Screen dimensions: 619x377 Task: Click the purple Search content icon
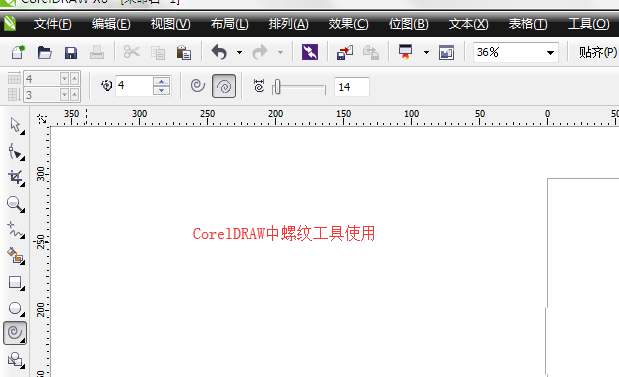tap(310, 52)
